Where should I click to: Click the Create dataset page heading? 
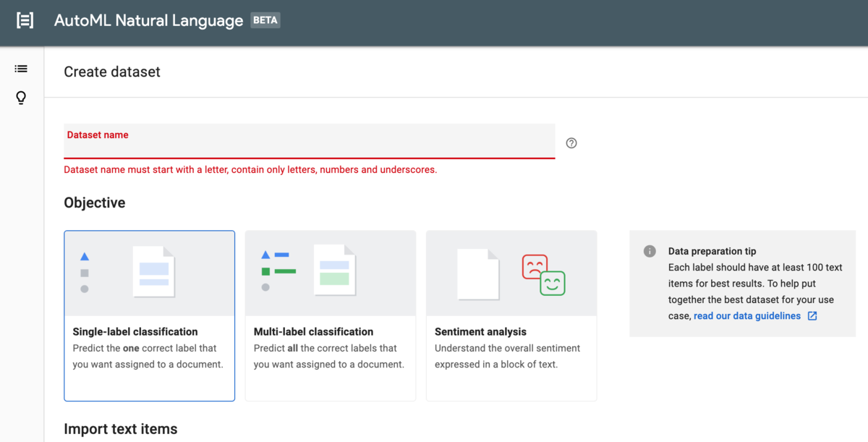(x=112, y=72)
